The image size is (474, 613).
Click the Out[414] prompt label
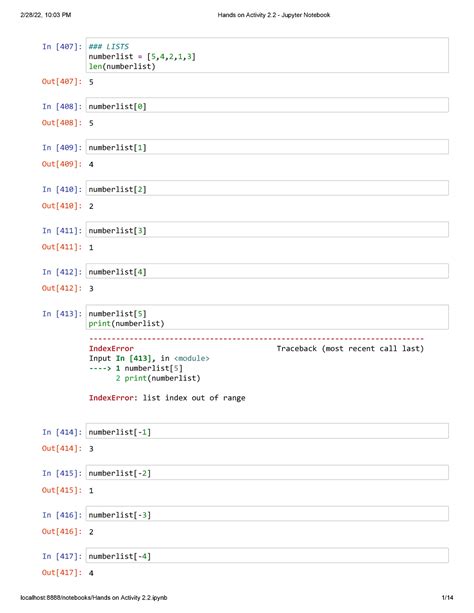[62, 448]
